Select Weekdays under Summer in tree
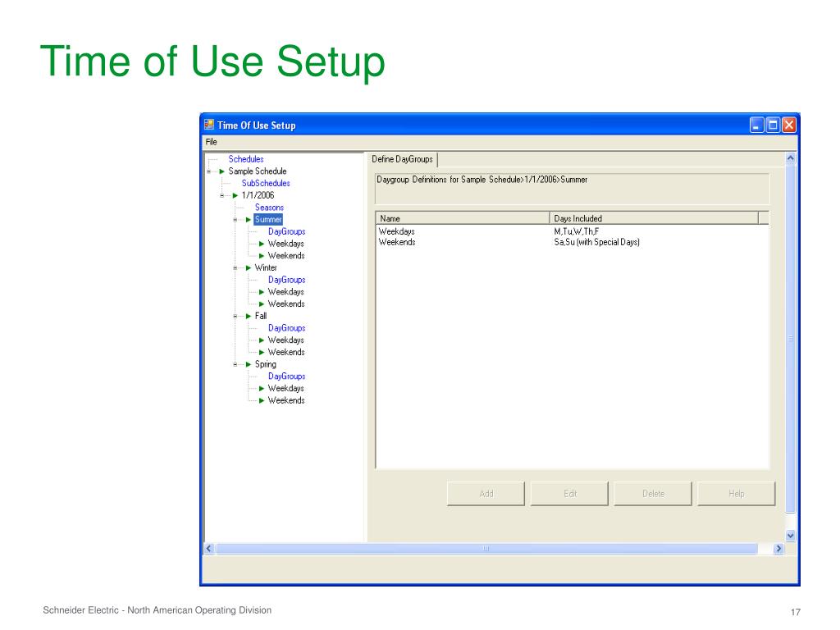 pos(286,244)
